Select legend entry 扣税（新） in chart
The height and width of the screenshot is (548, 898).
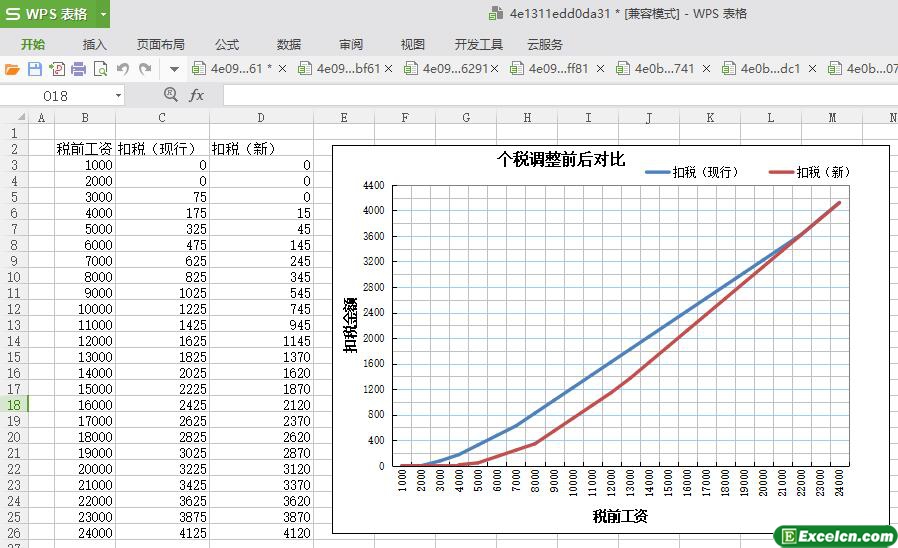coord(809,172)
